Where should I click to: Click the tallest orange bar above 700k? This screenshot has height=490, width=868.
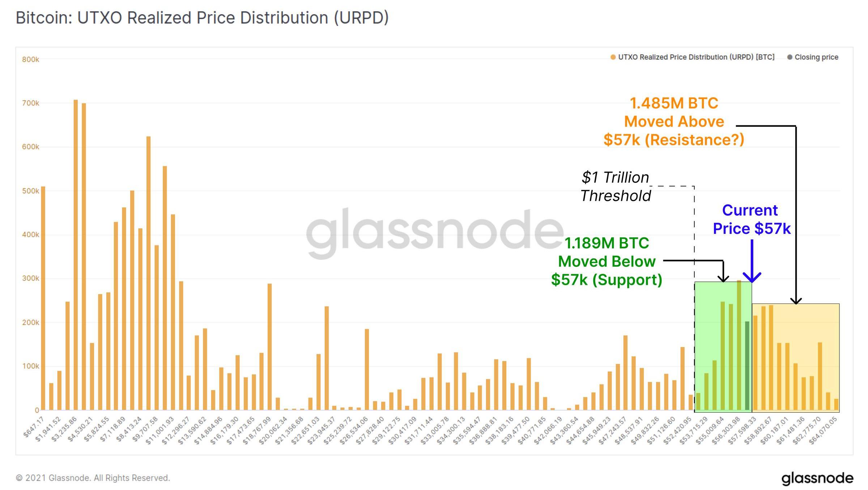click(x=76, y=253)
